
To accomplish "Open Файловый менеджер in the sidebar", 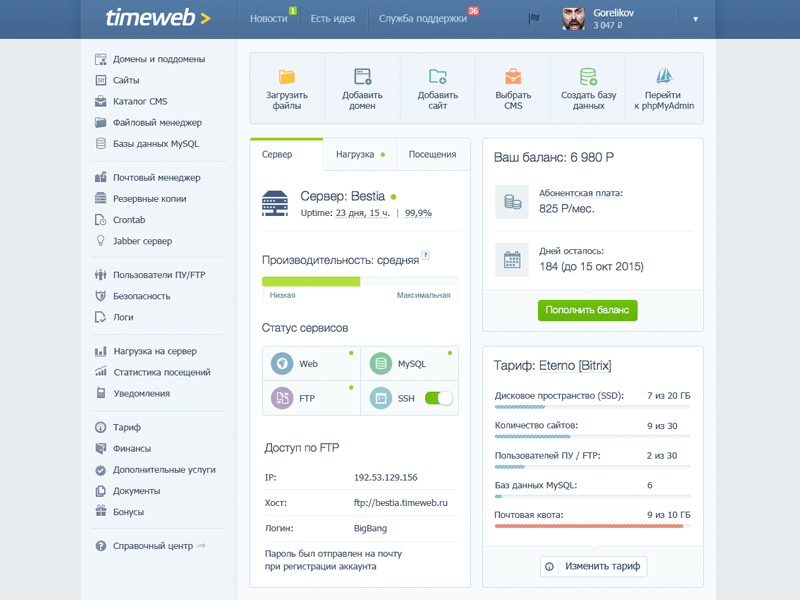I will [157, 123].
